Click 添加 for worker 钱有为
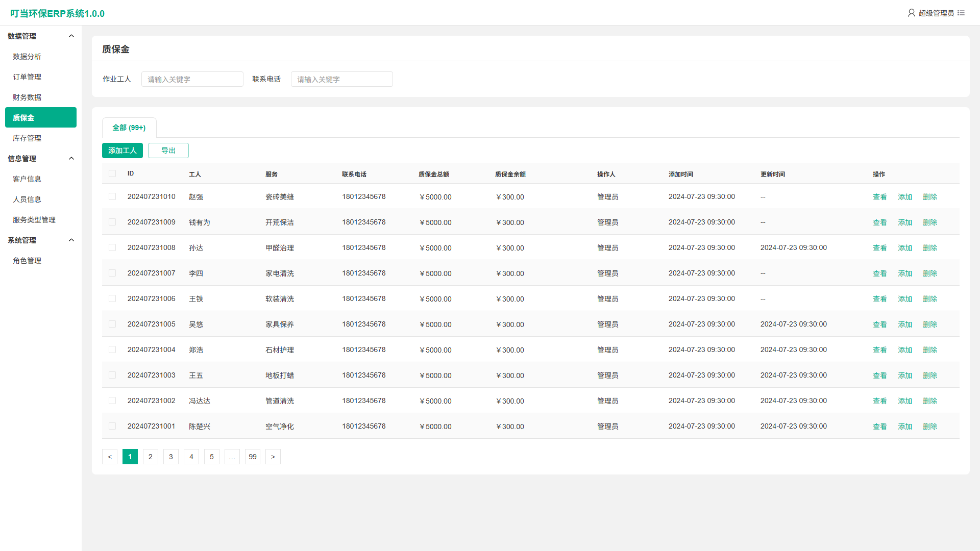The width and height of the screenshot is (980, 551). click(x=905, y=222)
